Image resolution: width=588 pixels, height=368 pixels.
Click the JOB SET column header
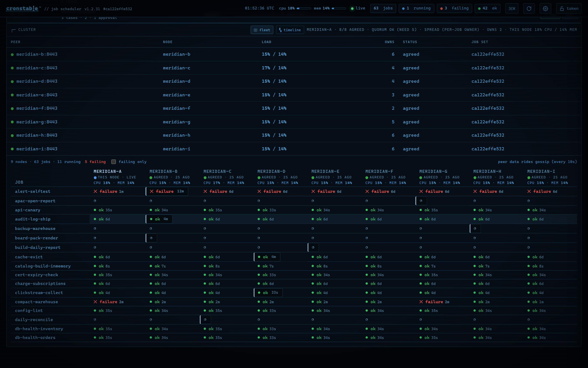click(480, 42)
